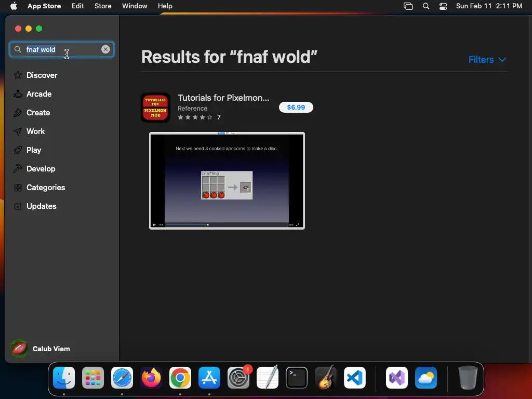
Task: Open the Apple menu
Action: pos(14,6)
